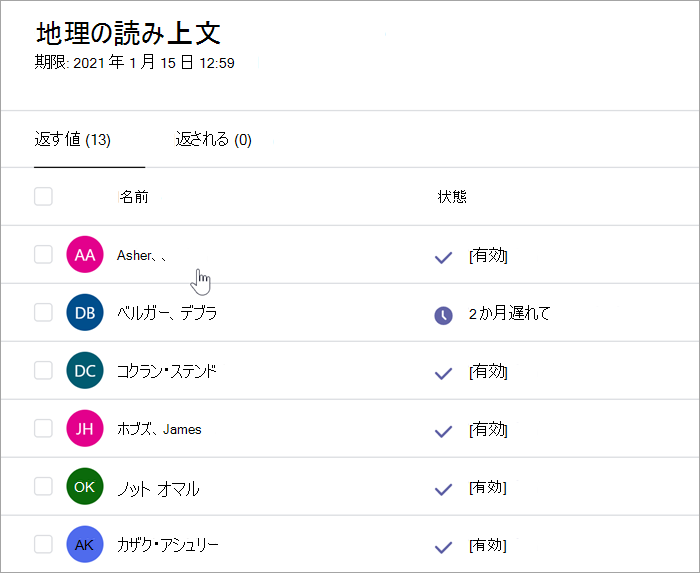Click the 2か月遅れて status text
This screenshot has height=573, width=700.
(x=509, y=313)
